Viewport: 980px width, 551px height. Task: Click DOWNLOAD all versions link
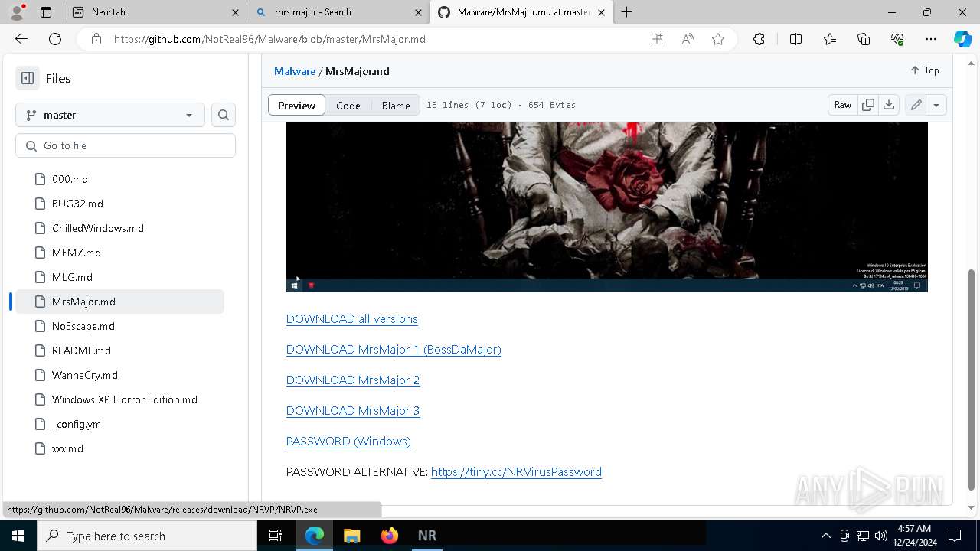point(352,319)
